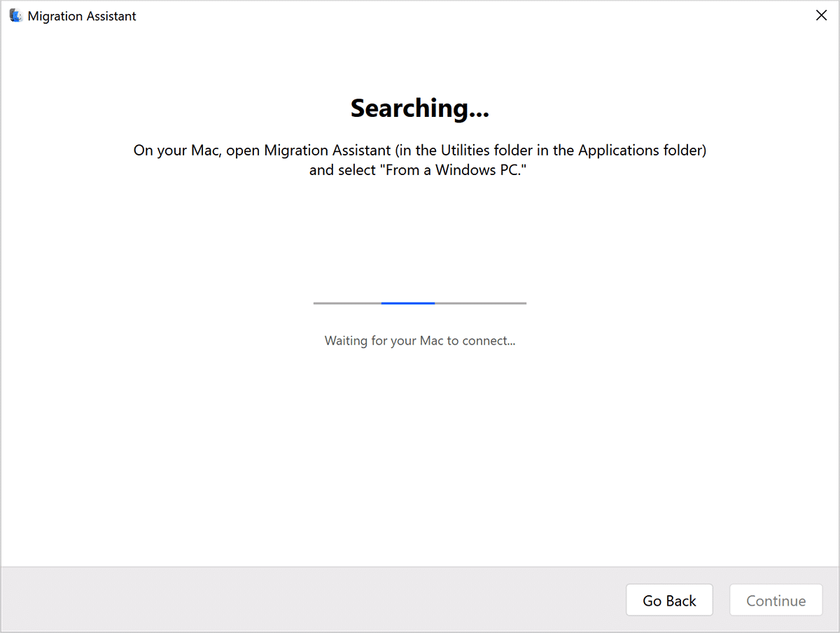
Task: Click the Migration Assistant title bar icon
Action: [15, 15]
